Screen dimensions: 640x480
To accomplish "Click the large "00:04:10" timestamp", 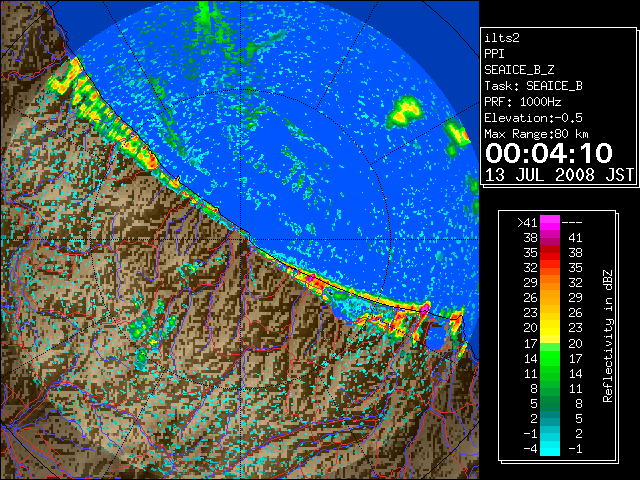I will click(x=549, y=153).
